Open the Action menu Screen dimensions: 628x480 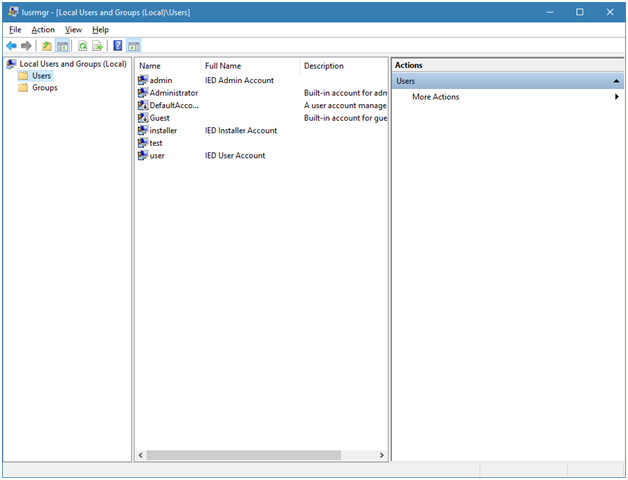click(x=43, y=30)
